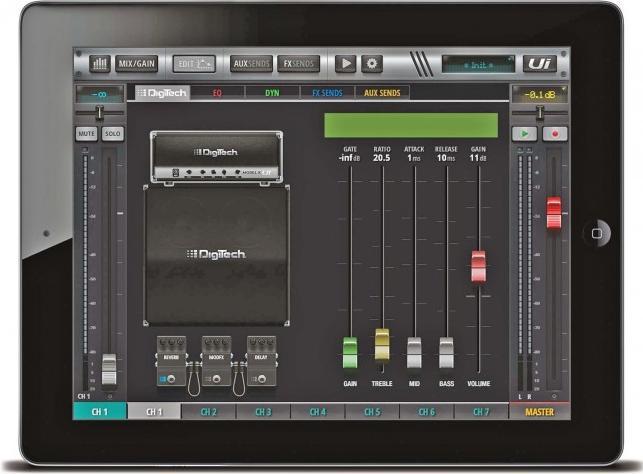Screen dimensions: 643x474
Task: Grab the red master fader
Action: coord(554,213)
